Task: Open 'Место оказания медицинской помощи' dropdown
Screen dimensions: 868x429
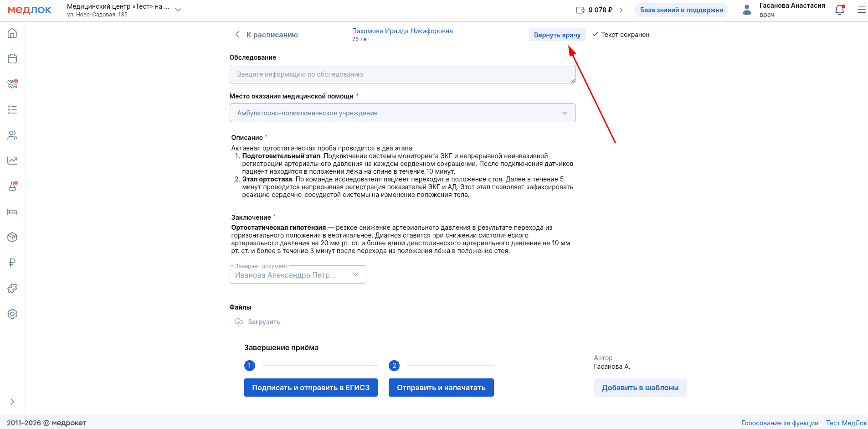Action: point(402,113)
